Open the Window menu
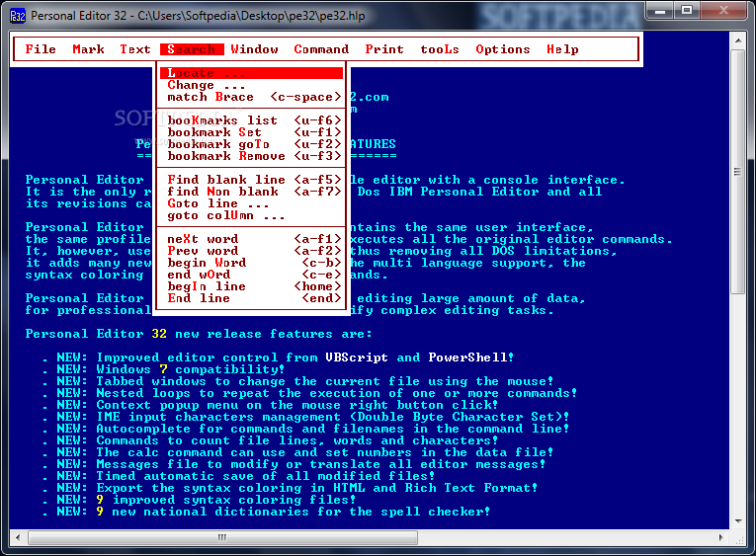Screen dimensions: 756x556 click(254, 49)
